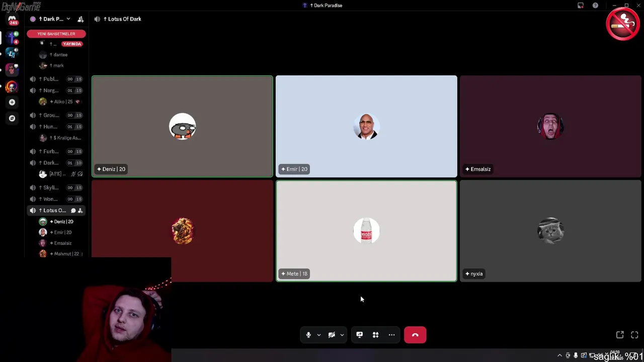This screenshot has width=644, height=362.
Task: Join the Furb... voice channel
Action: pos(55,151)
